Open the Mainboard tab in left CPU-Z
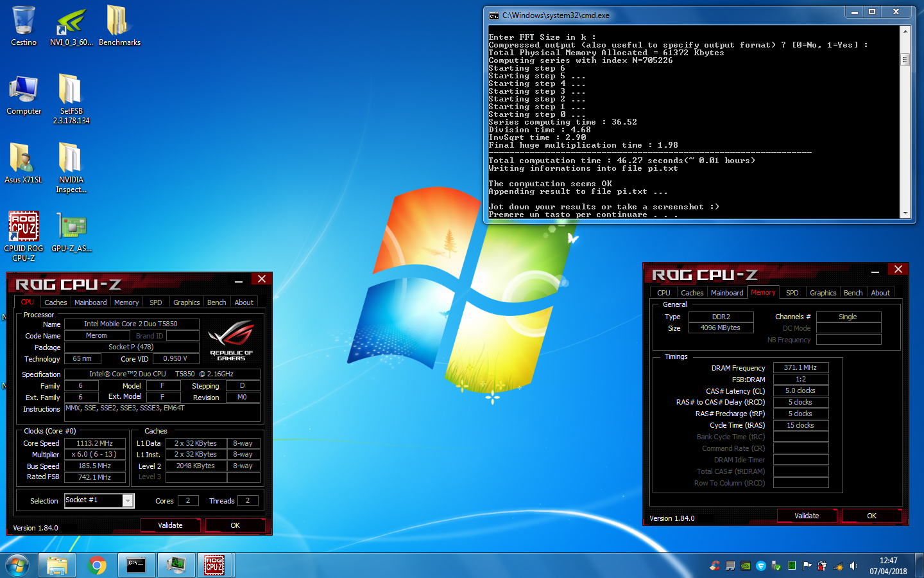 [90, 302]
